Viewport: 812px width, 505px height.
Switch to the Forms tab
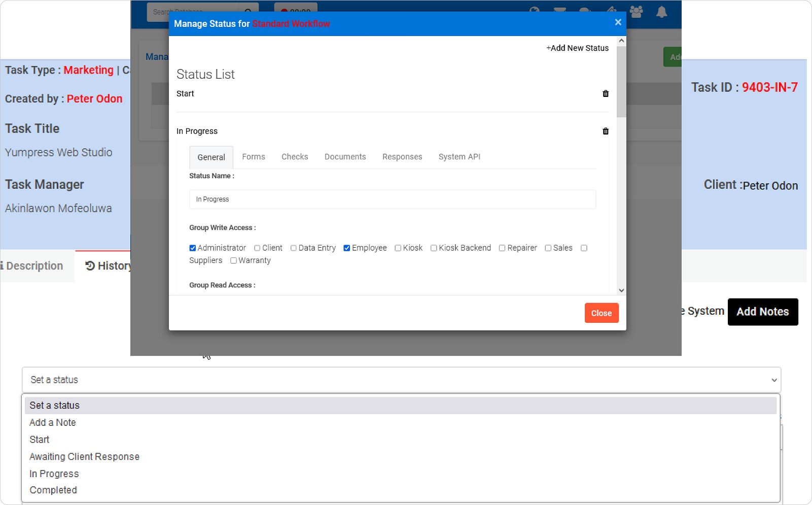coord(254,157)
